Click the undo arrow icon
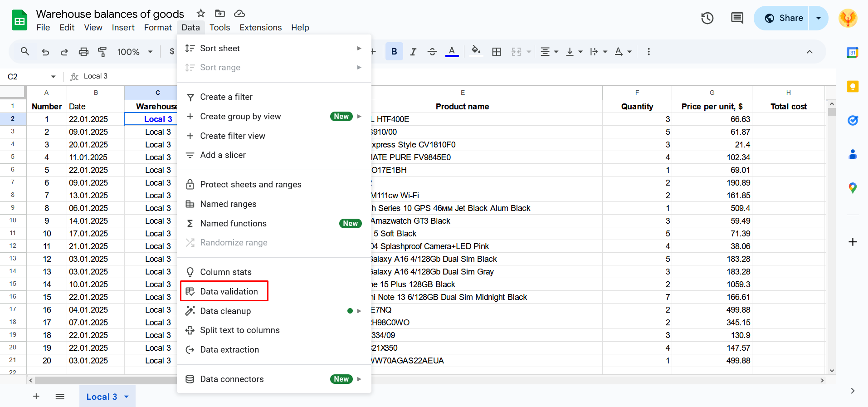The width and height of the screenshot is (868, 407). click(x=45, y=52)
